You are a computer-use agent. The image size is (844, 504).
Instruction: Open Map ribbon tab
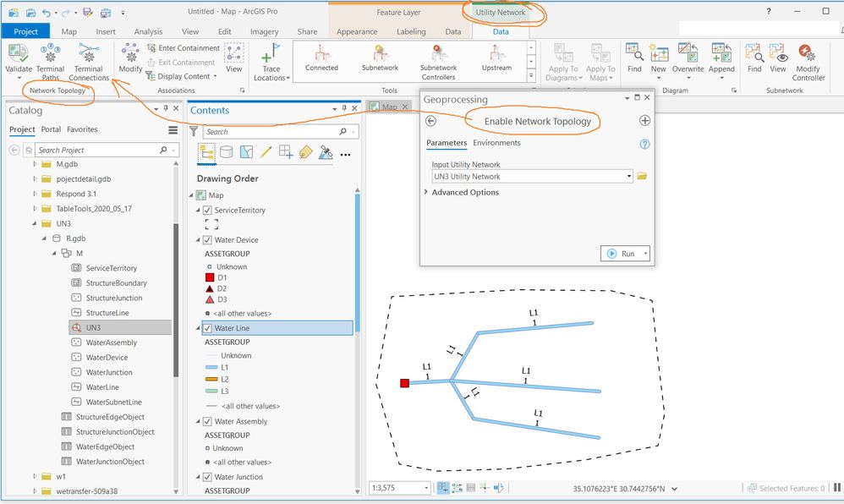point(69,31)
